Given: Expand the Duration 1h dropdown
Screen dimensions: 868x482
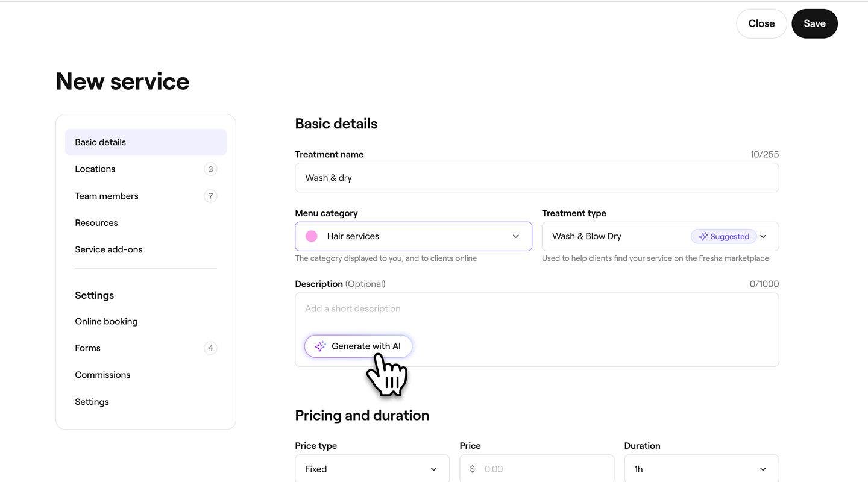Looking at the screenshot, I should point(701,469).
